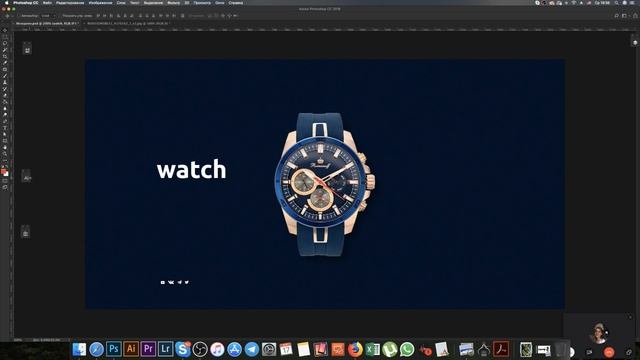640x360 pixels.
Task: Click the Twitter bird icon on canvas
Action: click(x=187, y=282)
